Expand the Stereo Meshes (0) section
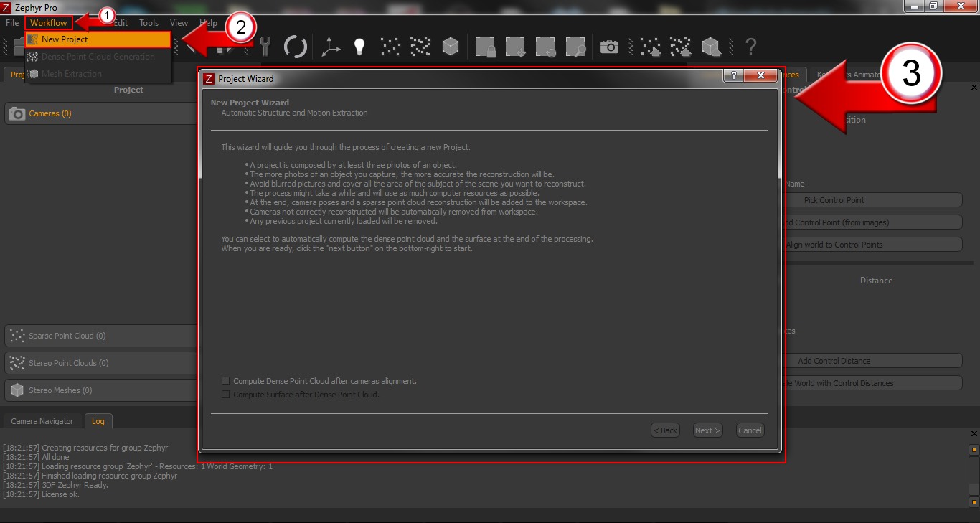Image resolution: width=980 pixels, height=523 pixels. [x=101, y=390]
